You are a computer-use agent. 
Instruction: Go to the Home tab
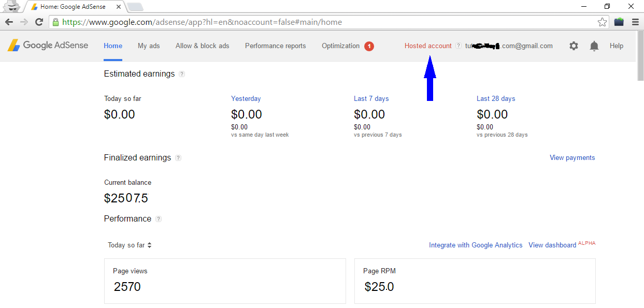tap(113, 46)
